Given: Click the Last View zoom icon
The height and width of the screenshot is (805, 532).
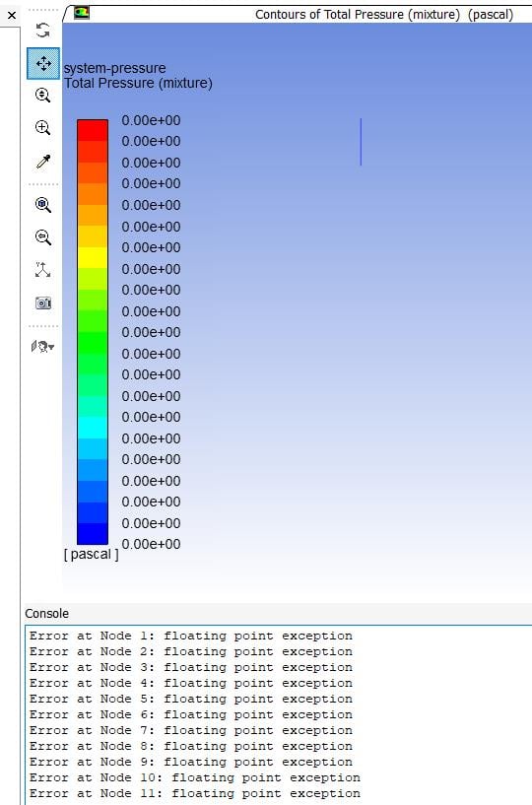Looking at the screenshot, I should (x=43, y=237).
